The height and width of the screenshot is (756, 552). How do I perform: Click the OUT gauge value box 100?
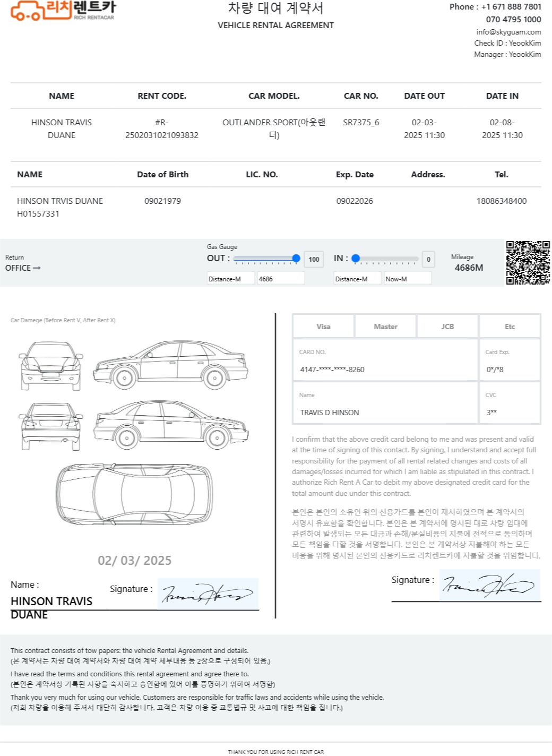314,260
